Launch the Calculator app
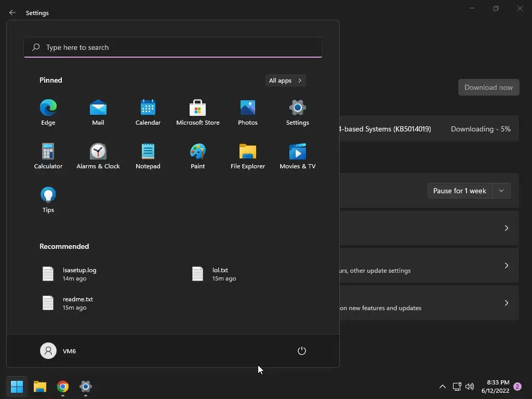This screenshot has height=399, width=532. click(48, 156)
